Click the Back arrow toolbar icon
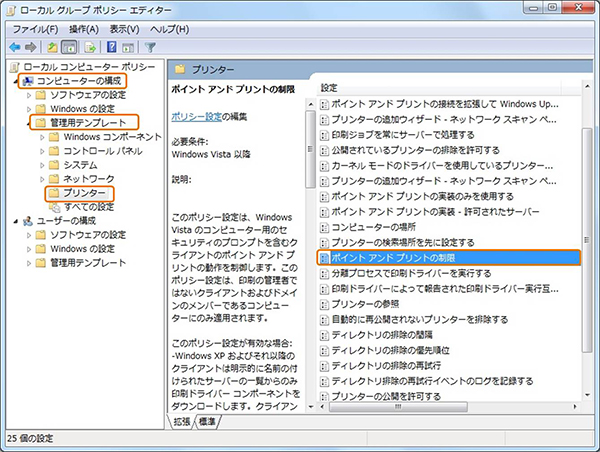The image size is (600, 452). 15,46
